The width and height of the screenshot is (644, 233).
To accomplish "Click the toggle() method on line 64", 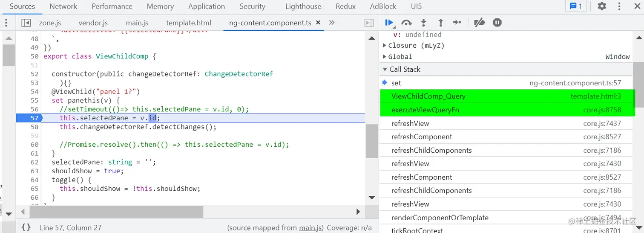I will [x=72, y=180].
